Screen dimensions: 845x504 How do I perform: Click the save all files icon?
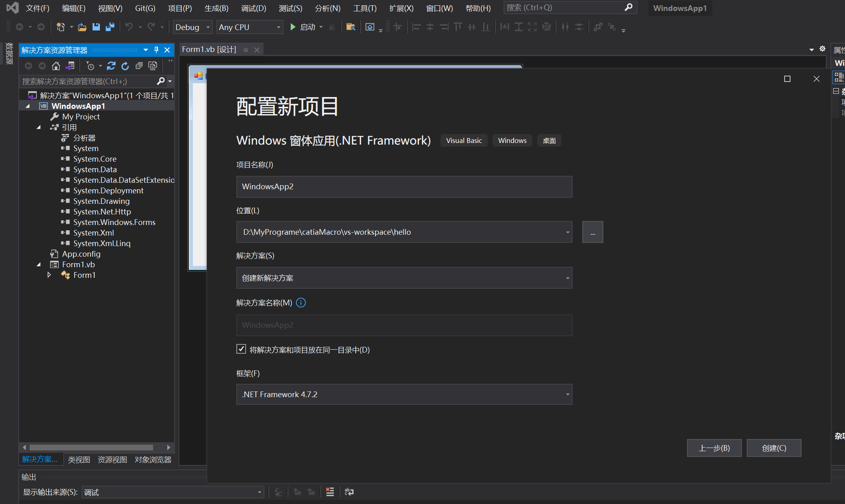click(x=111, y=27)
